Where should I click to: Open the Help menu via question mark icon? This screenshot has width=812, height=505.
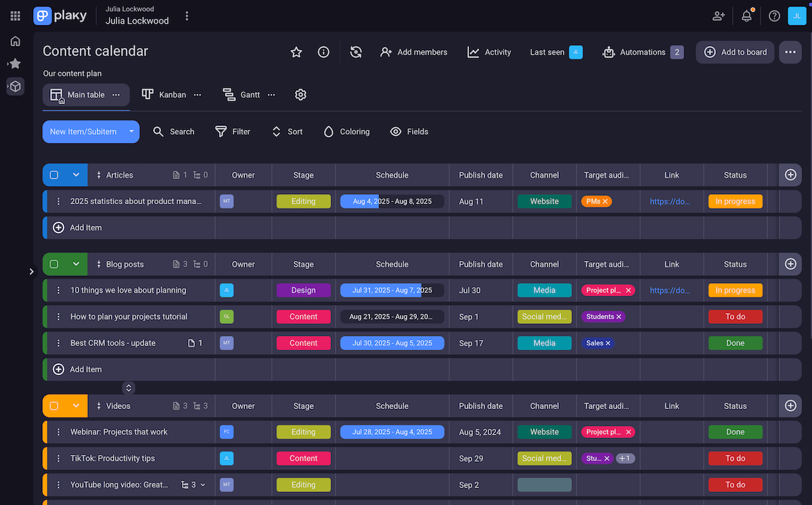click(x=774, y=15)
